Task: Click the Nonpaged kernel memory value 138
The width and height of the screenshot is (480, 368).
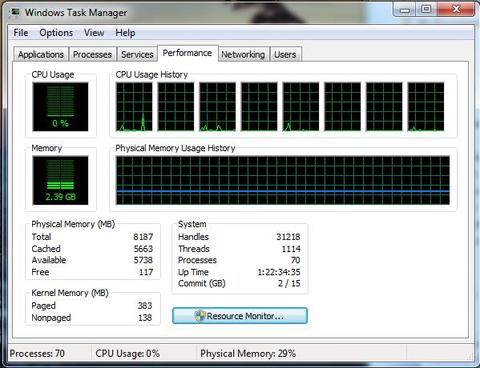Action: click(145, 317)
